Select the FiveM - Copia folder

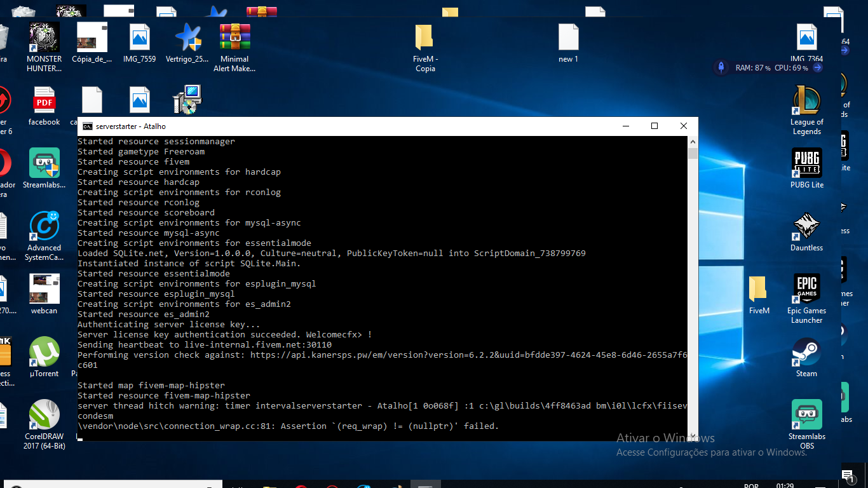424,38
